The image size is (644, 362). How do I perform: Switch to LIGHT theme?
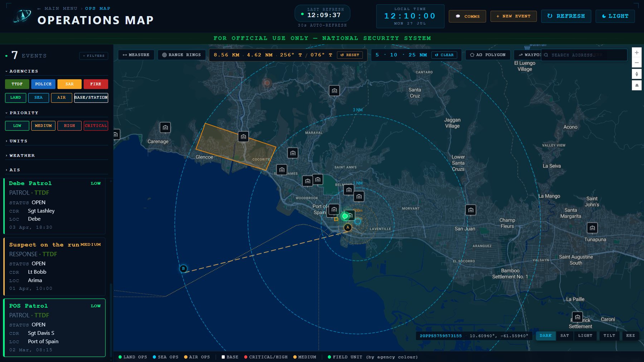[x=615, y=16]
